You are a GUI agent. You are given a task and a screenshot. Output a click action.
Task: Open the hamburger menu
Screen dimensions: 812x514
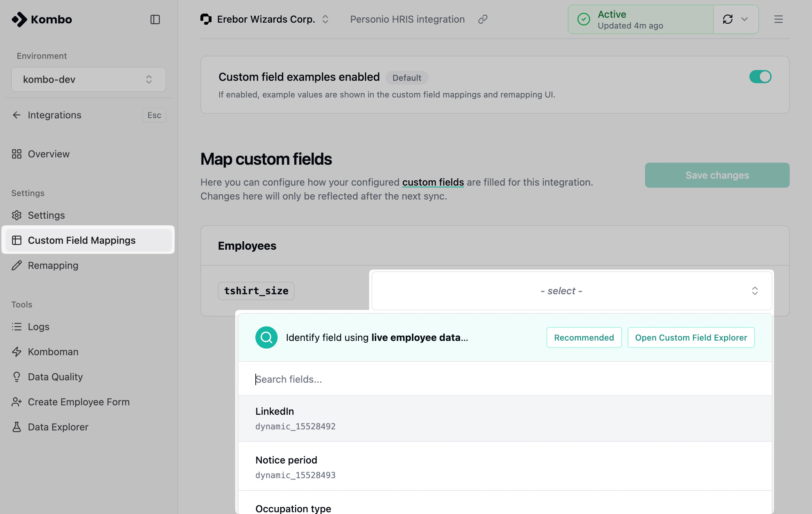(x=779, y=19)
